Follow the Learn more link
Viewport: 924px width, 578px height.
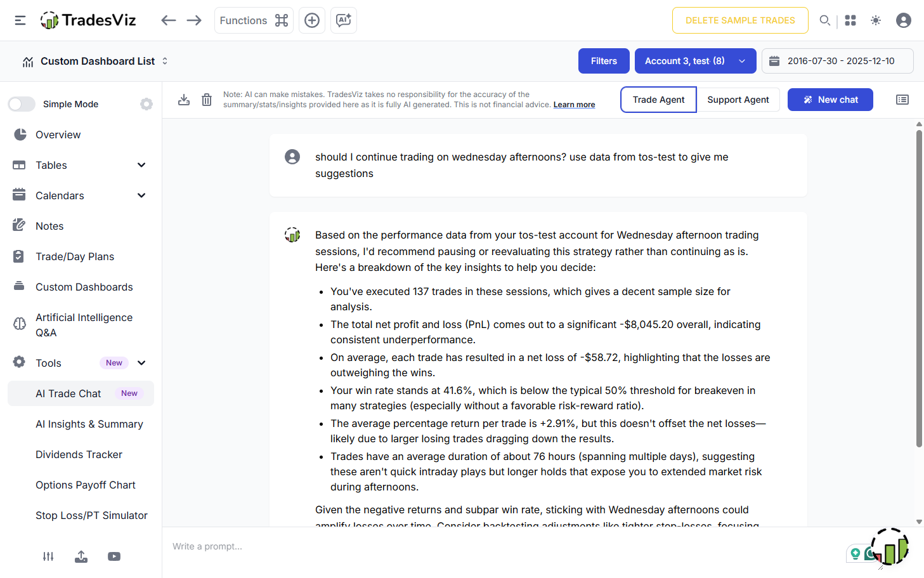[x=574, y=105]
